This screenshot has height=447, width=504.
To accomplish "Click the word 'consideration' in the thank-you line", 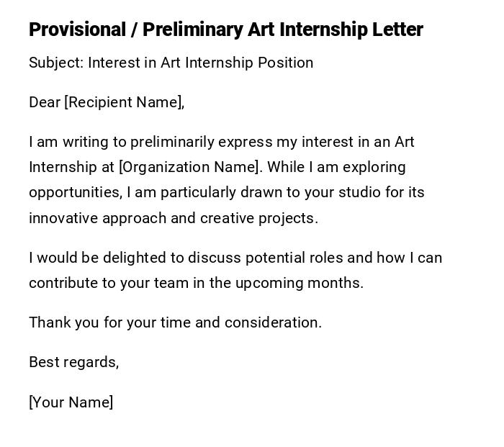I will point(272,322).
